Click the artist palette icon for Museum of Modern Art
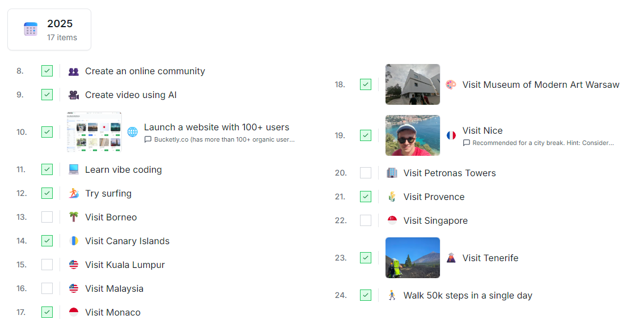Screen dimensions: 644x328 451,84
